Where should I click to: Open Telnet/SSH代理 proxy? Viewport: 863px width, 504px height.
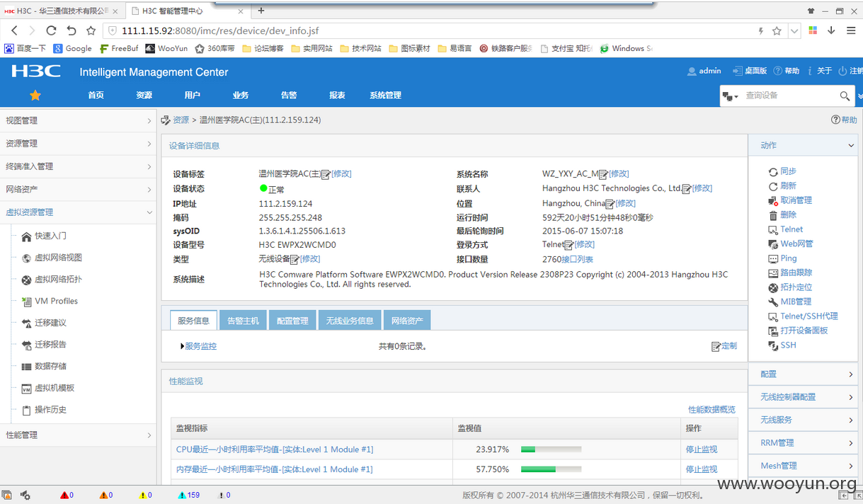click(x=809, y=316)
